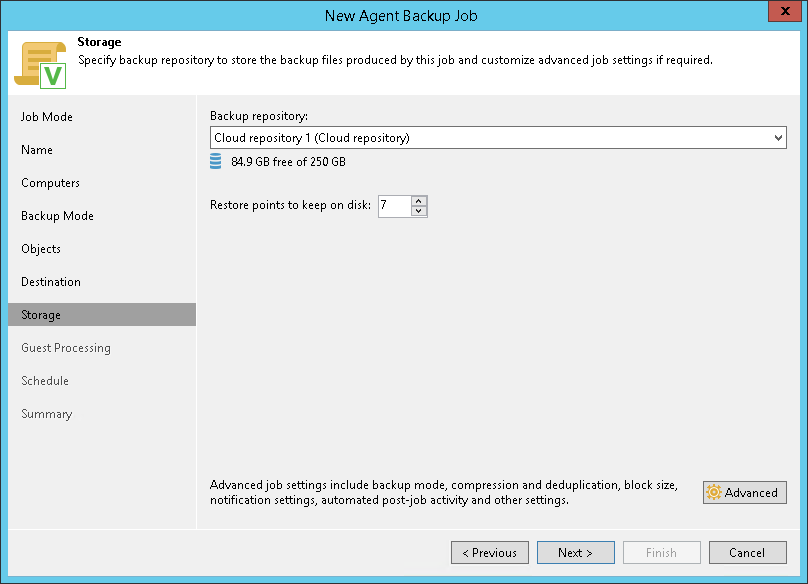Image resolution: width=808 pixels, height=584 pixels.
Task: Click the Veeam job scroll icon in header
Action: tap(38, 65)
